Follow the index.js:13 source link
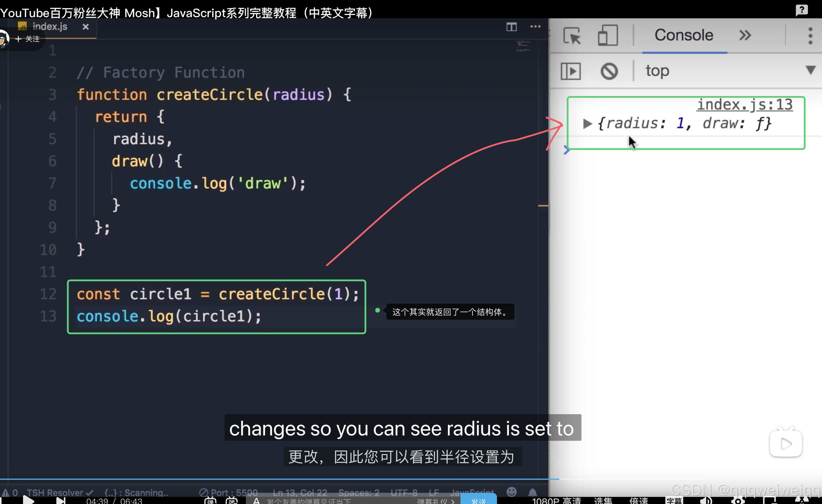 (x=745, y=105)
